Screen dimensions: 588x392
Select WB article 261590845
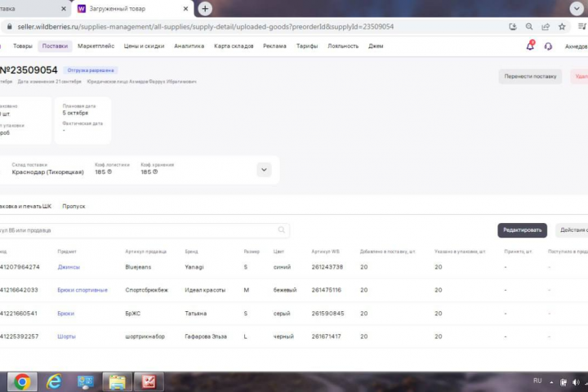[x=327, y=314]
